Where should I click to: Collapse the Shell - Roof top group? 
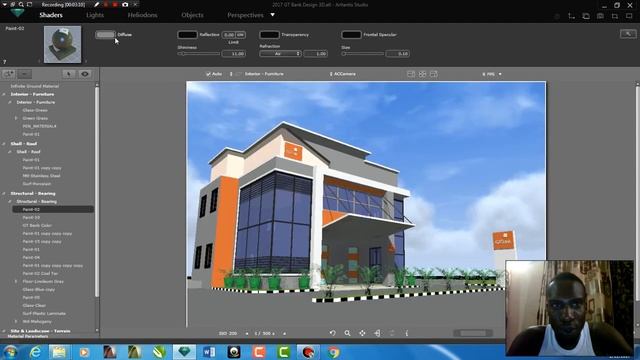[x=4, y=144]
